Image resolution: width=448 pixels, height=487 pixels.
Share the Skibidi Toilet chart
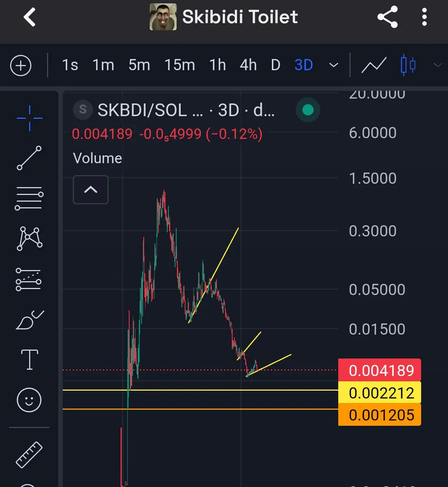pyautogui.click(x=388, y=17)
